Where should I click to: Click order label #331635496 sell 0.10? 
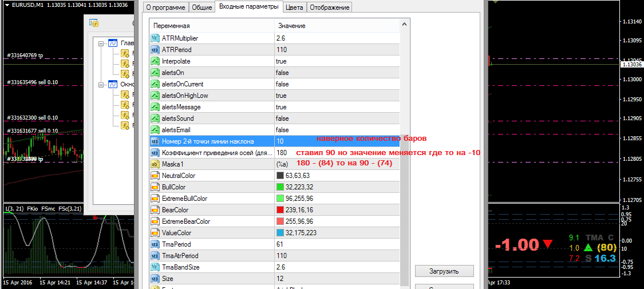pyautogui.click(x=32, y=82)
